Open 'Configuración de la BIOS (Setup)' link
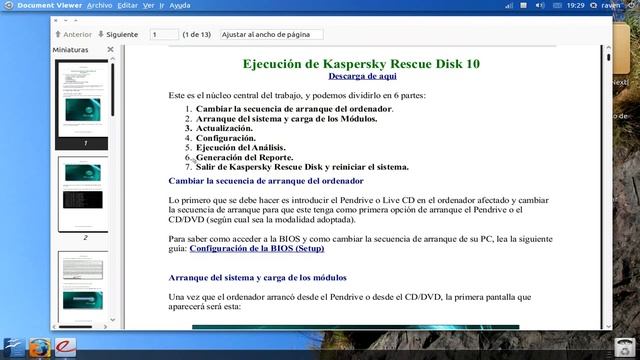The height and width of the screenshot is (360, 640). [x=257, y=248]
